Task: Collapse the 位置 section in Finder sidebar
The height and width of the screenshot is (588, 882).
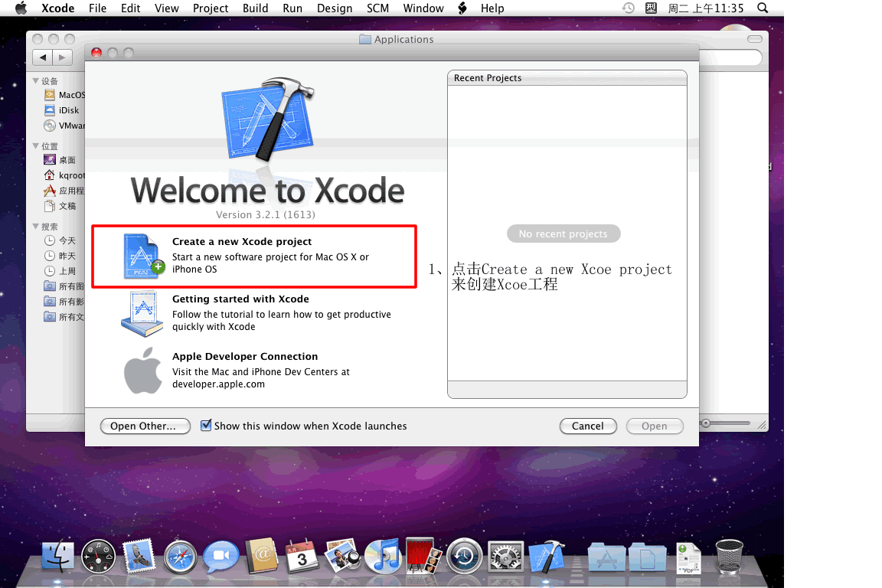Action: point(36,145)
